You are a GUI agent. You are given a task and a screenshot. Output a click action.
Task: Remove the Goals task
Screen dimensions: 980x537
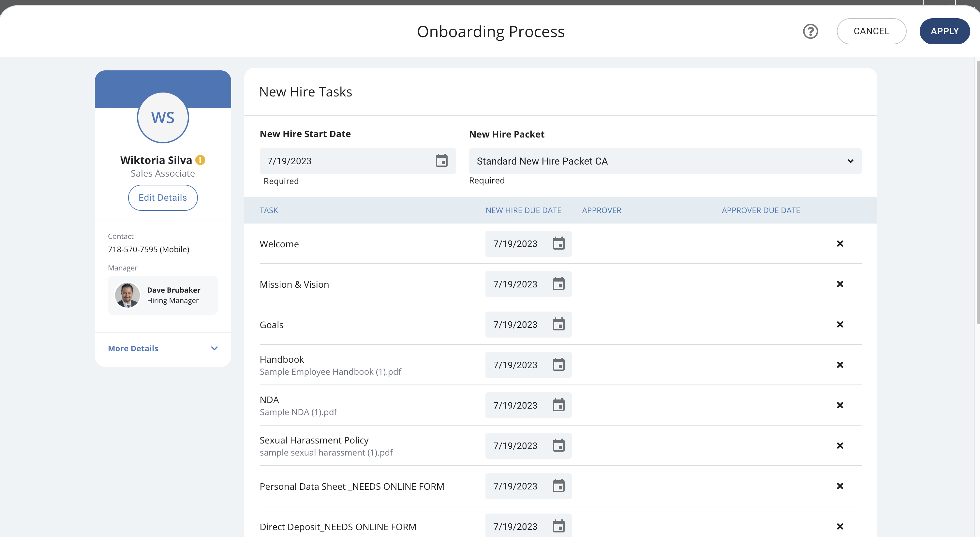[840, 325]
